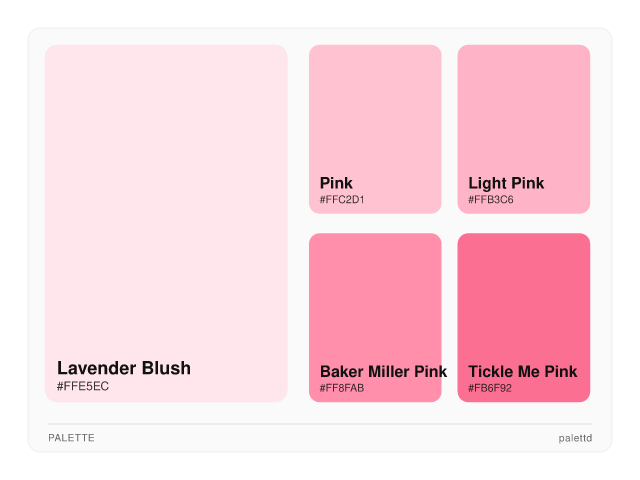Click the footer divider line
640x480 pixels.
(x=320, y=424)
